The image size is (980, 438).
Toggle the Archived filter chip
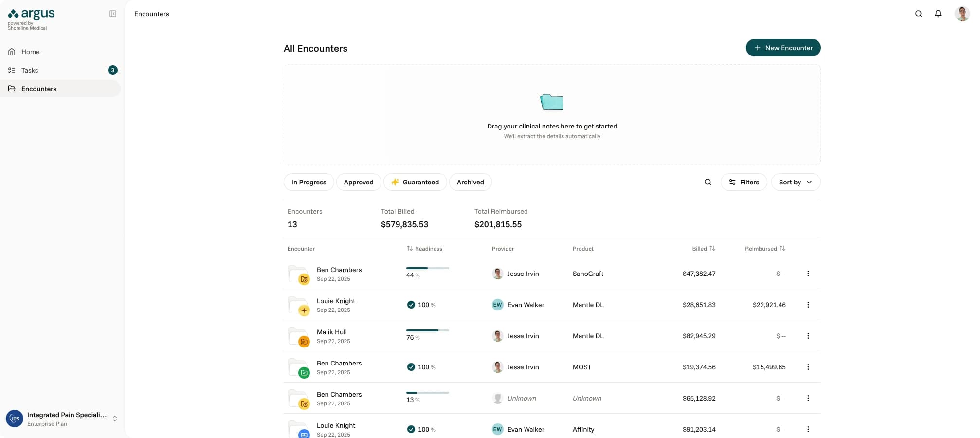(470, 182)
